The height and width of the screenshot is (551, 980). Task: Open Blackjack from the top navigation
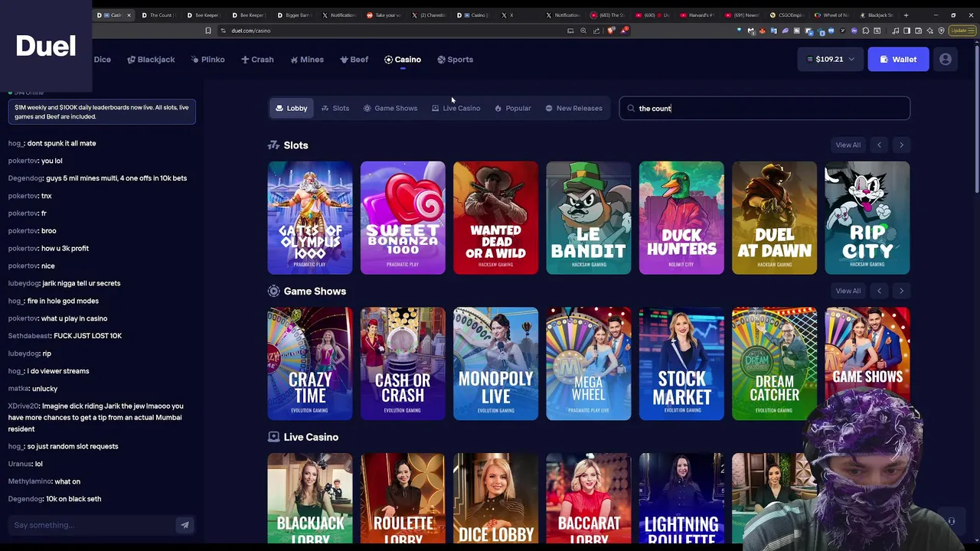pyautogui.click(x=151, y=59)
